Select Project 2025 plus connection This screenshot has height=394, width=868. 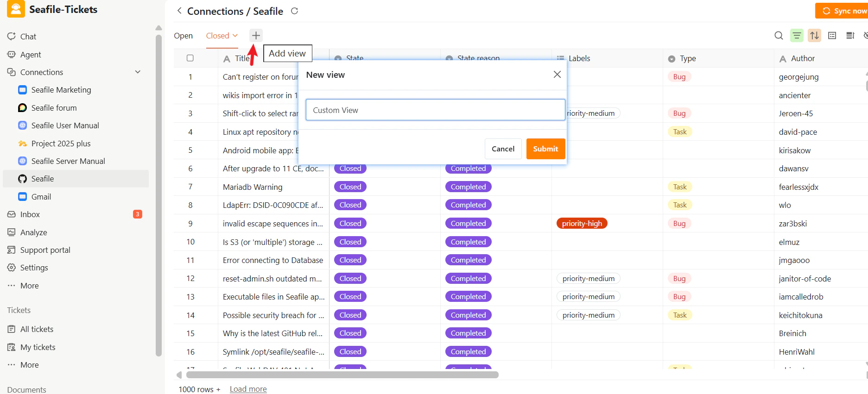61,144
